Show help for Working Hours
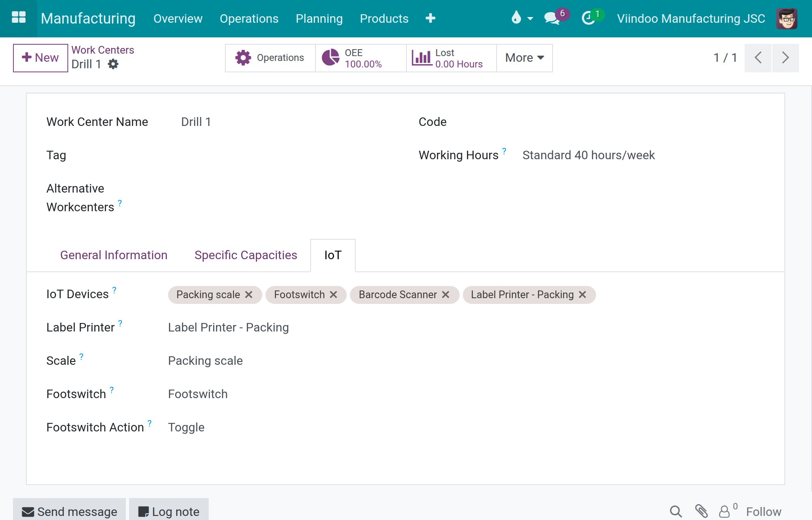This screenshot has height=520, width=812. (x=504, y=151)
